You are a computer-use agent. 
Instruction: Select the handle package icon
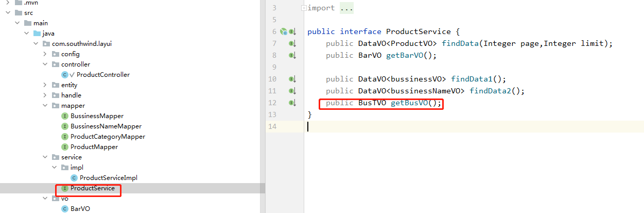tap(55, 95)
